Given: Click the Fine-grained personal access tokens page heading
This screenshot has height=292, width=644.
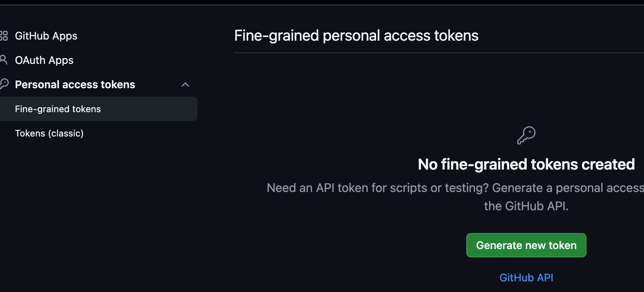Looking at the screenshot, I should click(x=356, y=36).
